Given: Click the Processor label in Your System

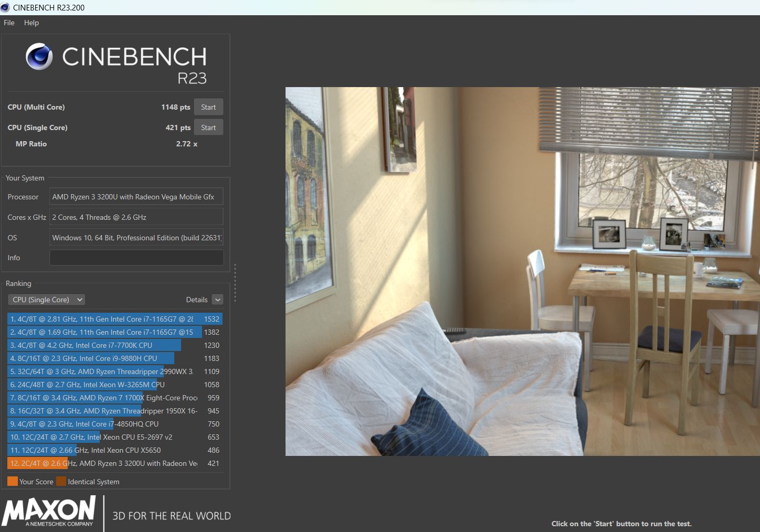Looking at the screenshot, I should pos(23,197).
